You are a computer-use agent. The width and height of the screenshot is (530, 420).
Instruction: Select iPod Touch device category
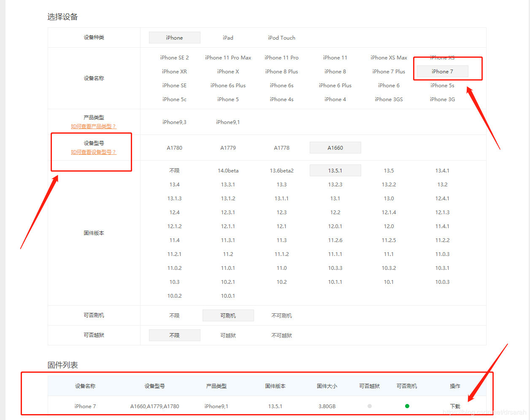coord(281,38)
